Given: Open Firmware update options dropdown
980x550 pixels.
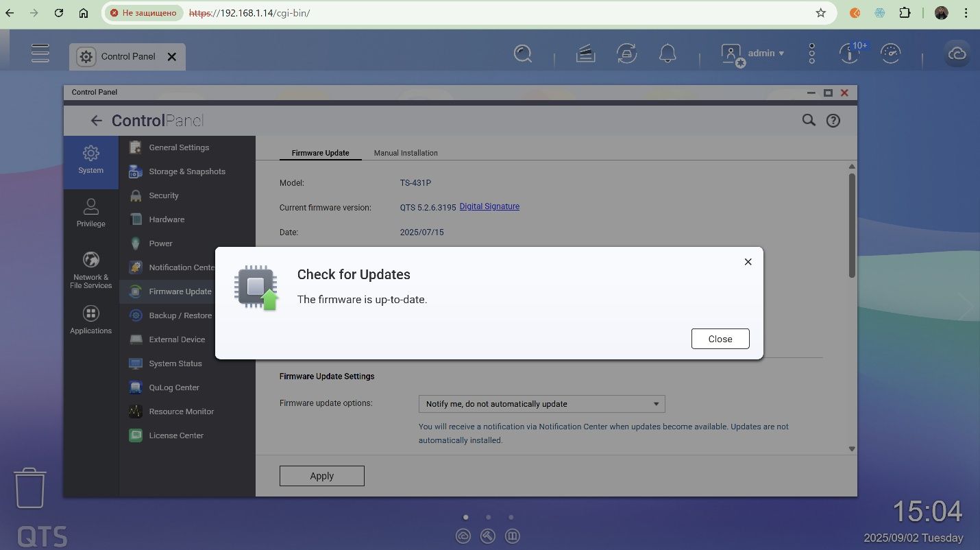Looking at the screenshot, I should coord(541,404).
